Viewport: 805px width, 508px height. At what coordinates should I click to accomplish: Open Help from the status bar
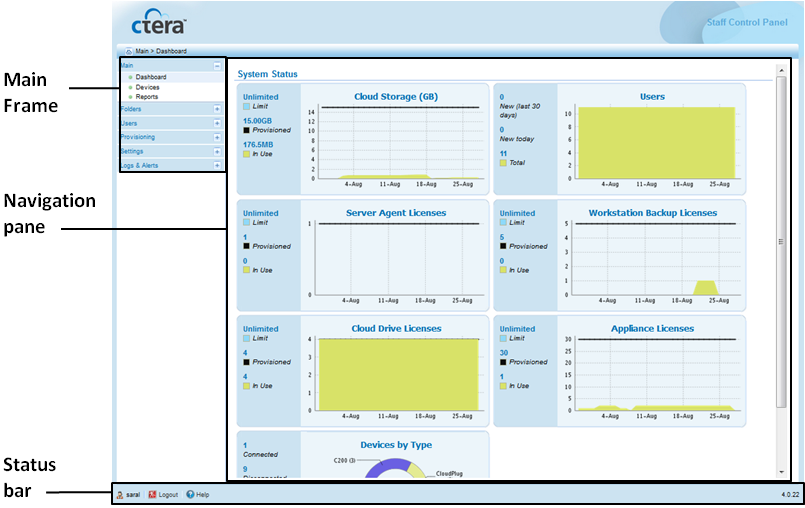tap(202, 495)
